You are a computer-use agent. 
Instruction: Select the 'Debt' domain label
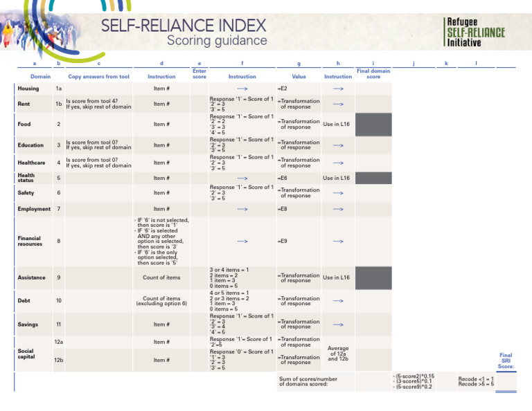pos(24,300)
